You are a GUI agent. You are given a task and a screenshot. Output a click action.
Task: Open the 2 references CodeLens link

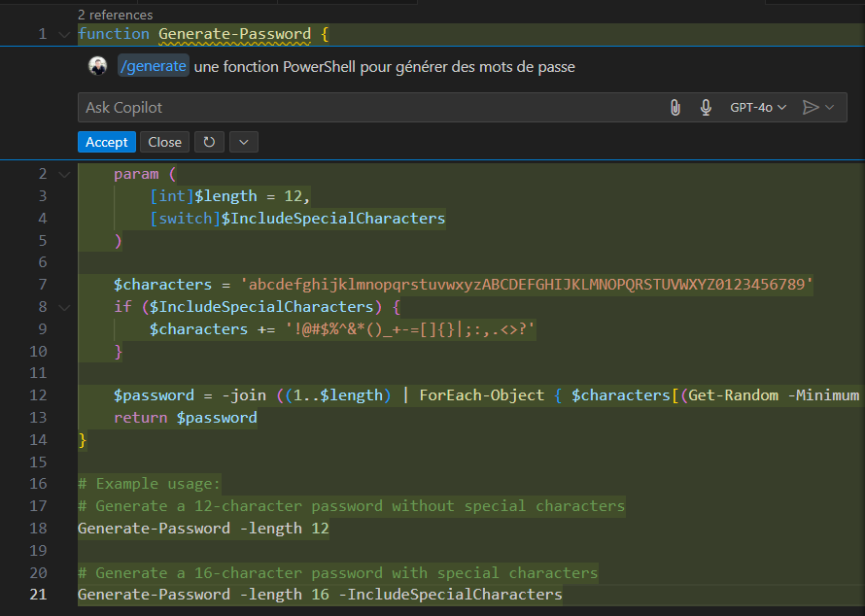(x=114, y=15)
